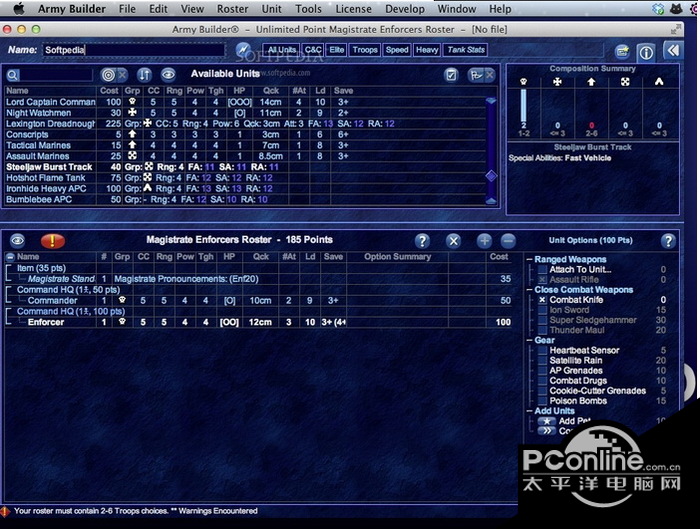The image size is (700, 529).
Task: Toggle the eye icon in the roster panel
Action: [18, 241]
